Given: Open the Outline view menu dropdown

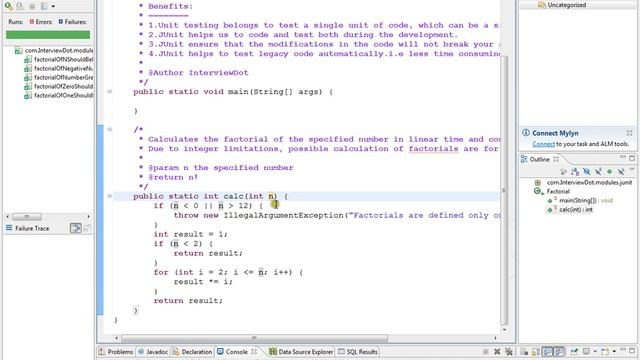Looking at the screenshot, I should click(x=632, y=169).
